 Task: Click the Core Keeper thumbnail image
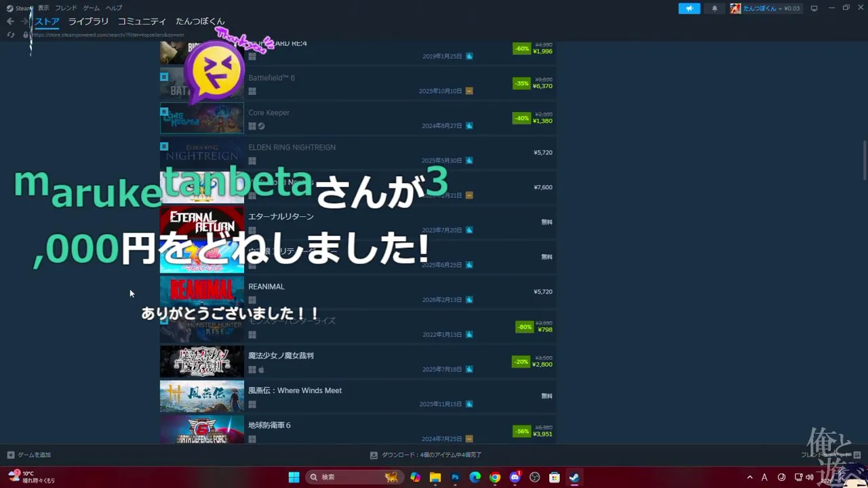(201, 119)
